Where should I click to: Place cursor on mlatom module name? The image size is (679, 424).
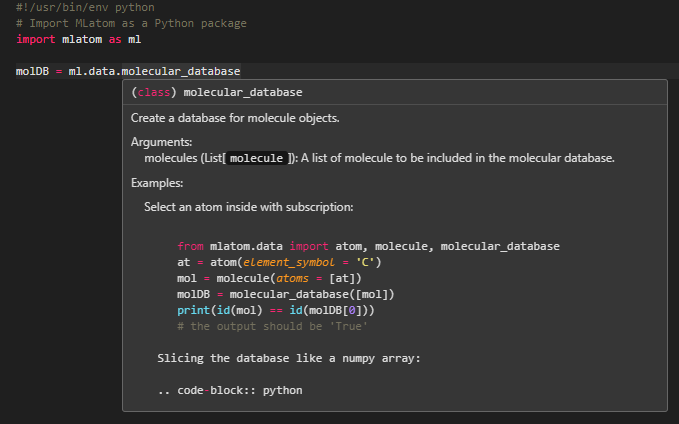click(x=82, y=39)
